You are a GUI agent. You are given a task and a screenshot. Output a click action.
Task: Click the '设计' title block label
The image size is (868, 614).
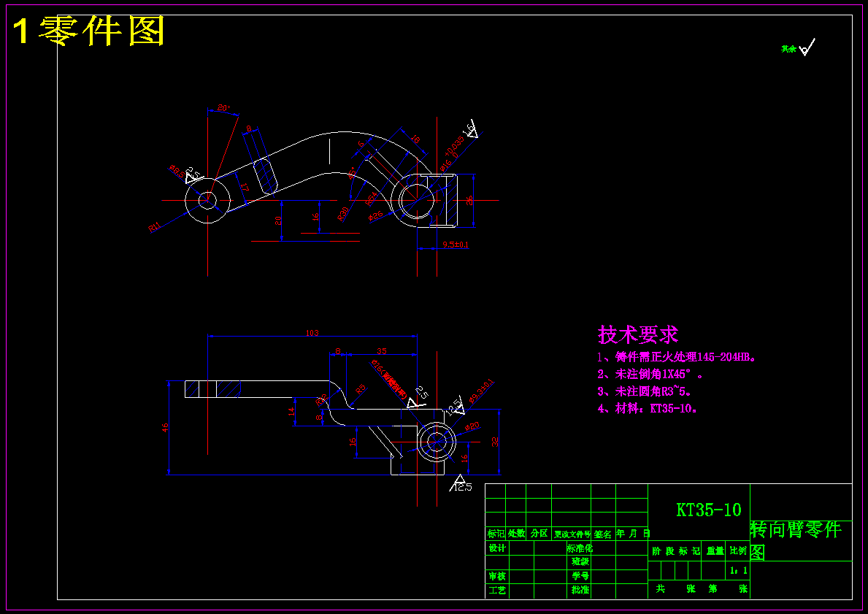496,548
